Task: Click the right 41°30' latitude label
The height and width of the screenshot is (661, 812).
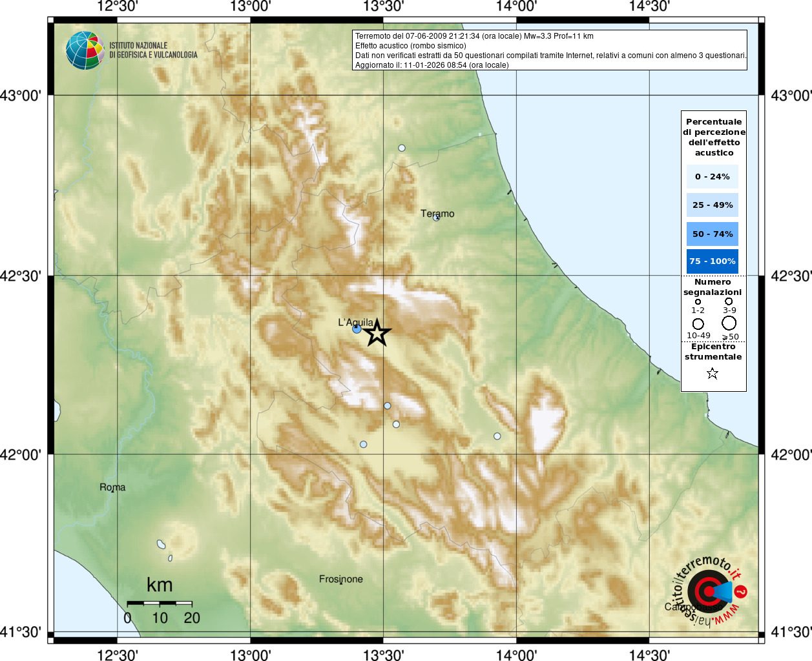Action: point(791,632)
